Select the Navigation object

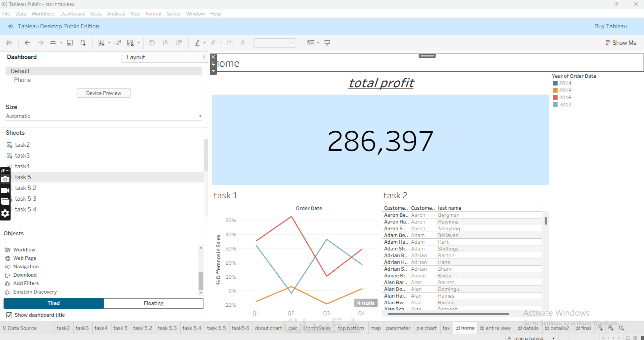point(26,267)
